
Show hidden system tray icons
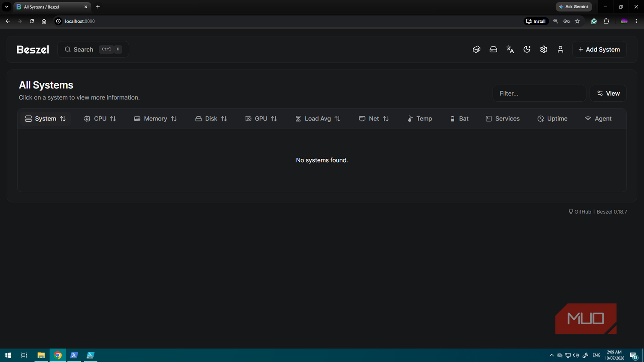[x=552, y=355]
